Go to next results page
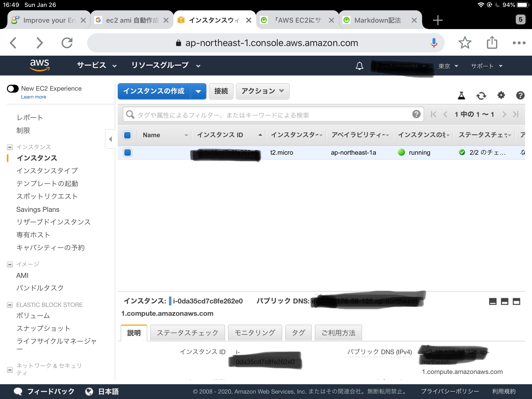 coord(504,114)
